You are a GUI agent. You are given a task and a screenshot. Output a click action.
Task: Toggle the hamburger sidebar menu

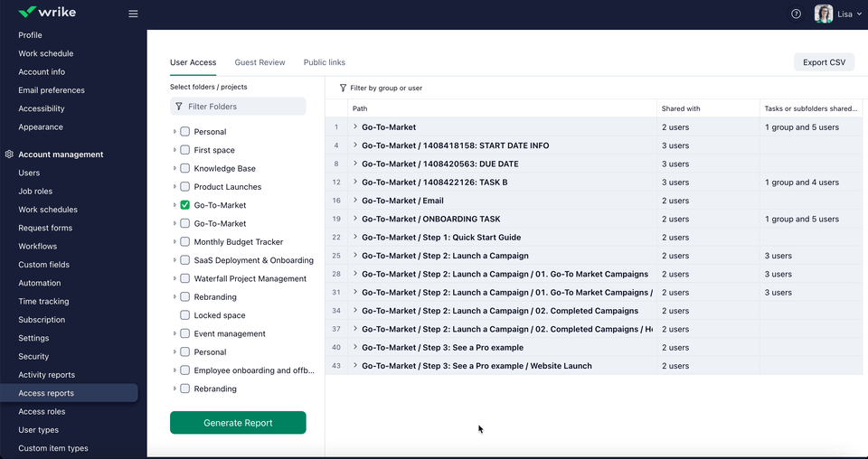(x=133, y=14)
